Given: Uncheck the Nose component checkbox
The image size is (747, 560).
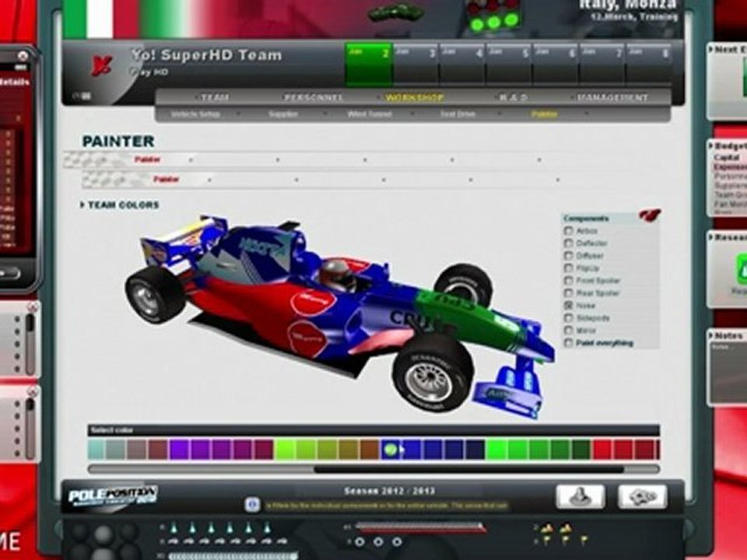Looking at the screenshot, I should click(568, 305).
